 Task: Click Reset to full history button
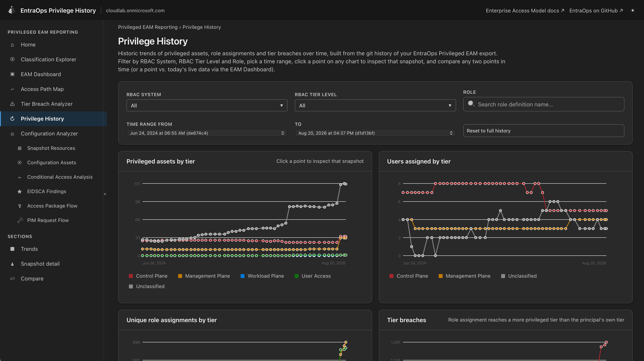[x=544, y=131]
